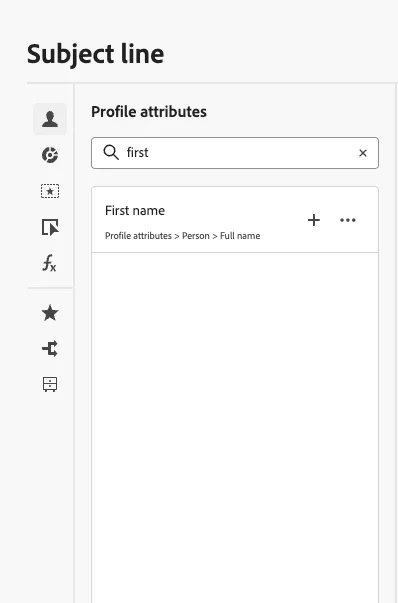Click the Profile attributes breadcrumb path

click(x=183, y=236)
